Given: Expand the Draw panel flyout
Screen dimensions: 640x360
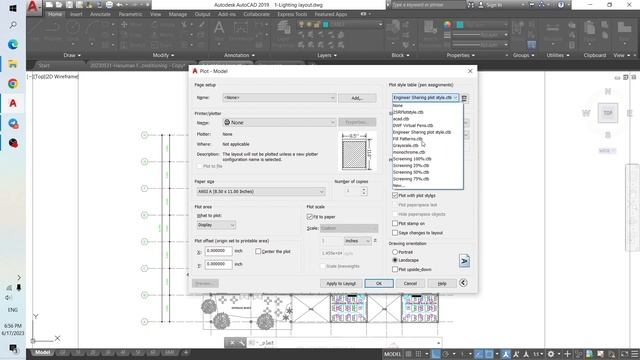Looking at the screenshot, I should 72,55.
